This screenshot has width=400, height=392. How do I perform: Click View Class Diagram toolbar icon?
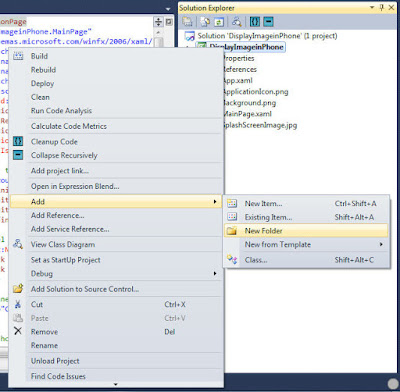pyautogui.click(x=237, y=22)
